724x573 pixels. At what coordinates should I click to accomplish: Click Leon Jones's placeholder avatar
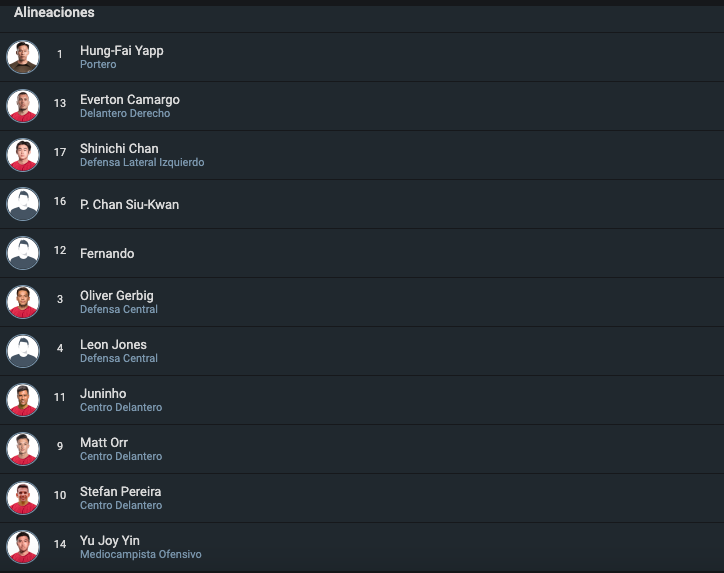pyautogui.click(x=23, y=350)
